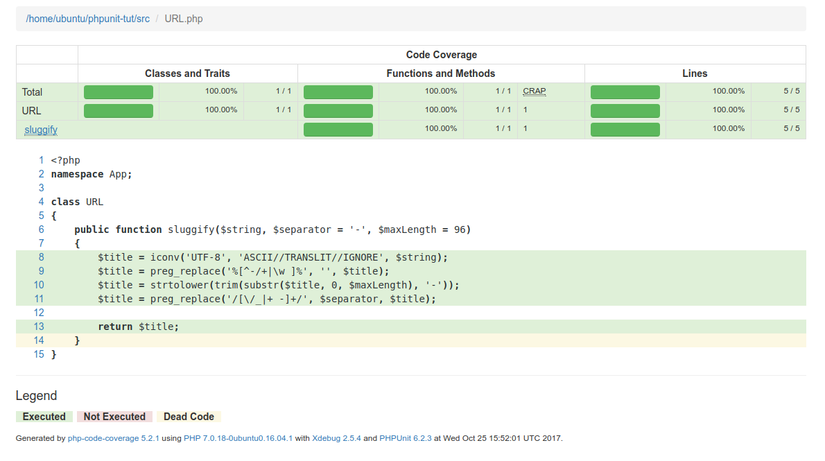The width and height of the screenshot is (825, 461).
Task: Click line number 8 anchor
Action: click(x=41, y=257)
